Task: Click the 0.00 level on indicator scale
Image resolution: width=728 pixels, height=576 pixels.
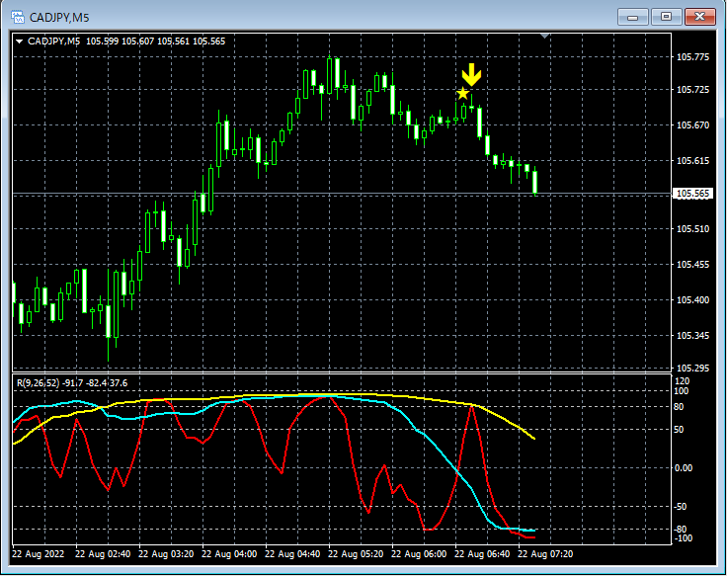Action: (x=684, y=467)
